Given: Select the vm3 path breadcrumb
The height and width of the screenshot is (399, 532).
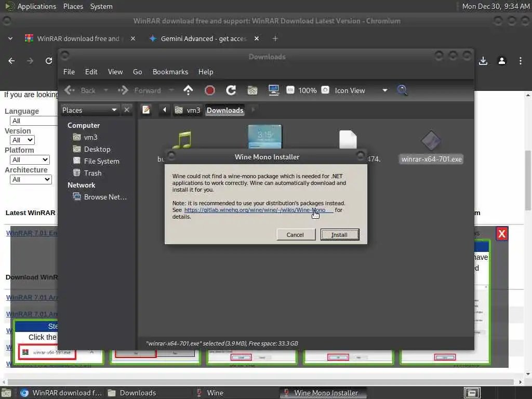Looking at the screenshot, I should coord(188,110).
